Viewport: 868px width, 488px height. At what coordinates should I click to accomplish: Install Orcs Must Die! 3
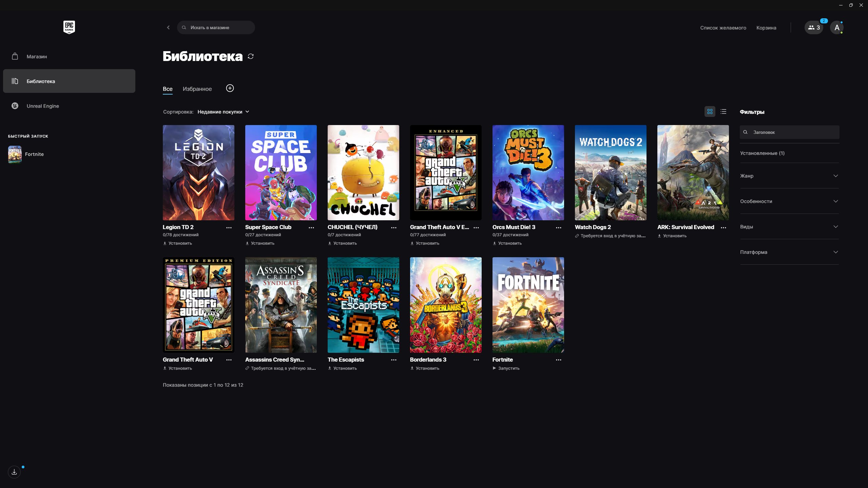coord(507,243)
